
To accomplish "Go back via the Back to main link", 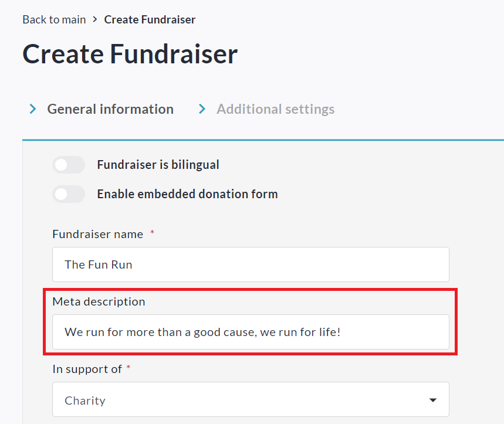I will click(54, 19).
